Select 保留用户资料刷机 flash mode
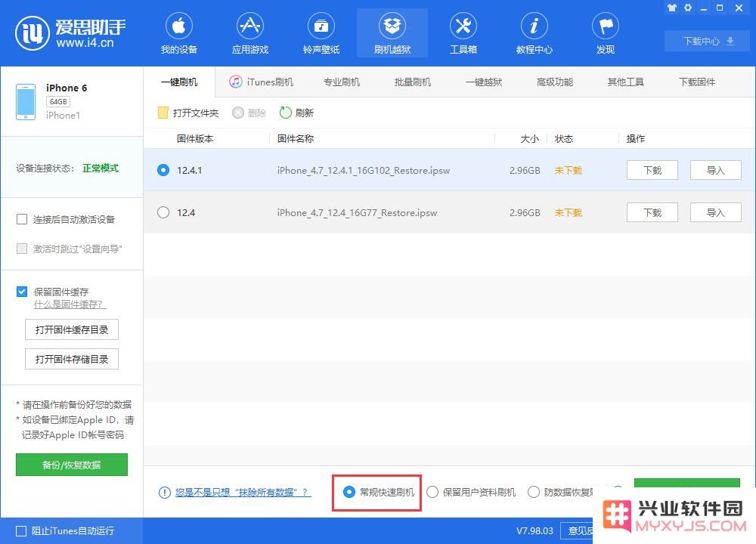 pos(432,492)
